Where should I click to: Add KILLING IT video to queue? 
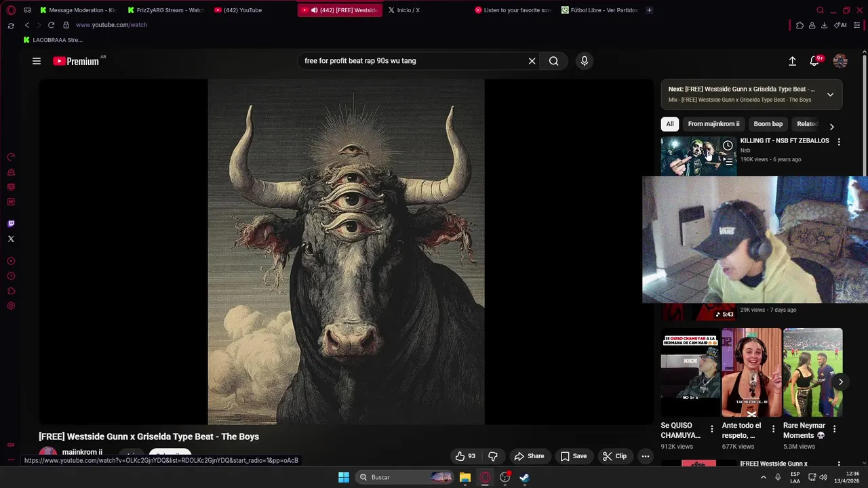click(x=728, y=162)
